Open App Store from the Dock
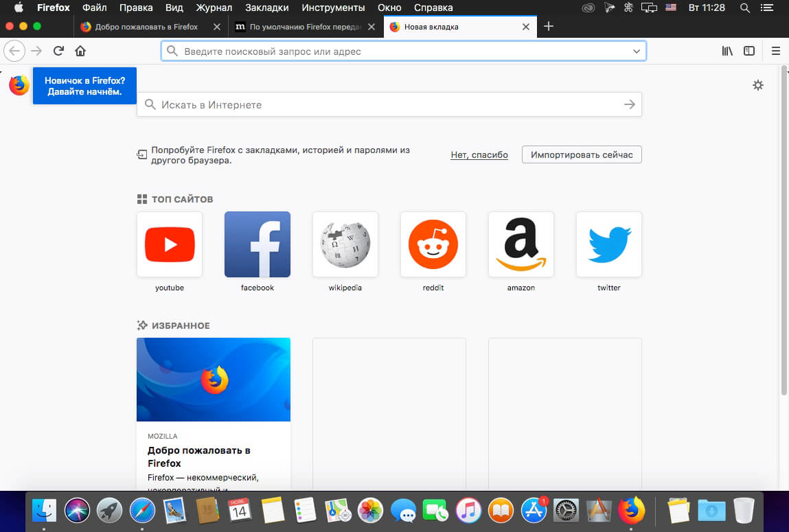This screenshot has width=789, height=532. point(534,510)
